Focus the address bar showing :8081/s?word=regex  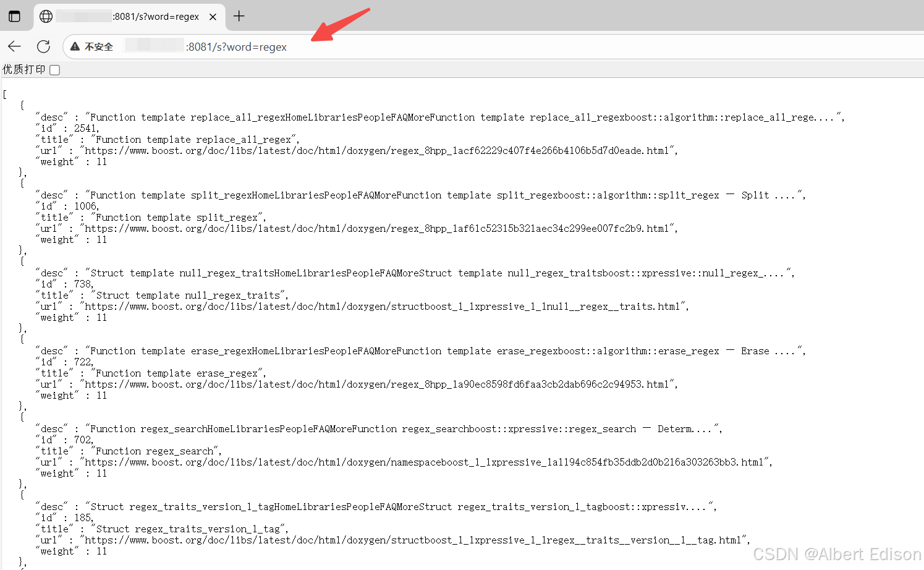pyautogui.click(x=493, y=46)
